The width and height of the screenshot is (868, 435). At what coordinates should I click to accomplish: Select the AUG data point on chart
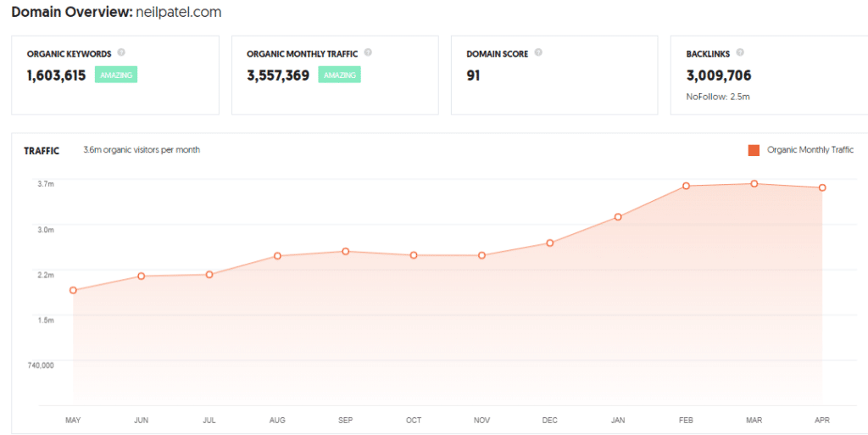click(277, 256)
